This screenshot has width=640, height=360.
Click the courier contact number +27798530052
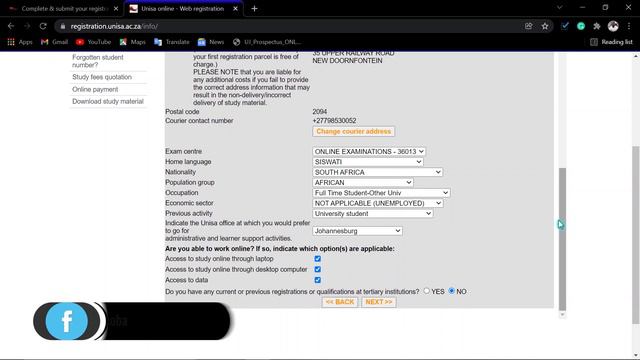[334, 121]
